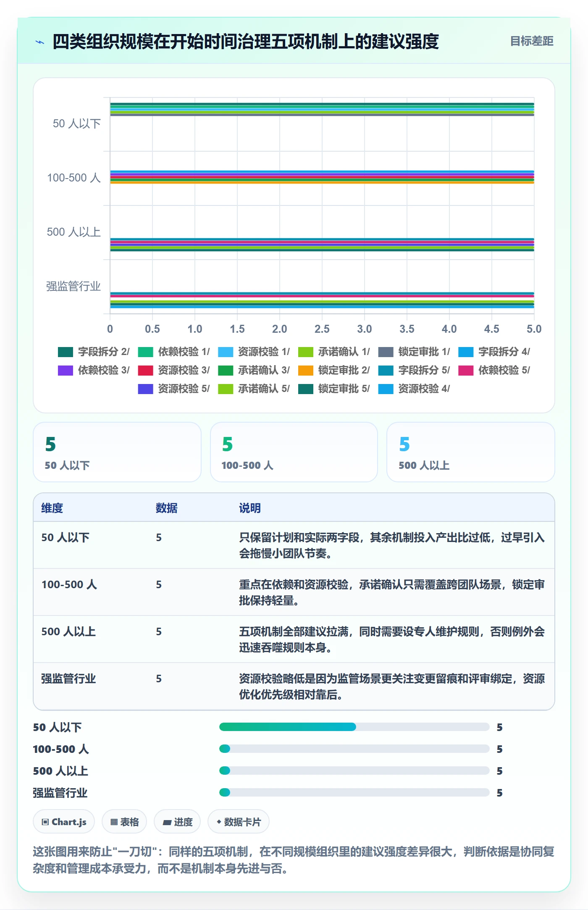Hide the 资源校验 4/ legend entry

(x=414, y=389)
